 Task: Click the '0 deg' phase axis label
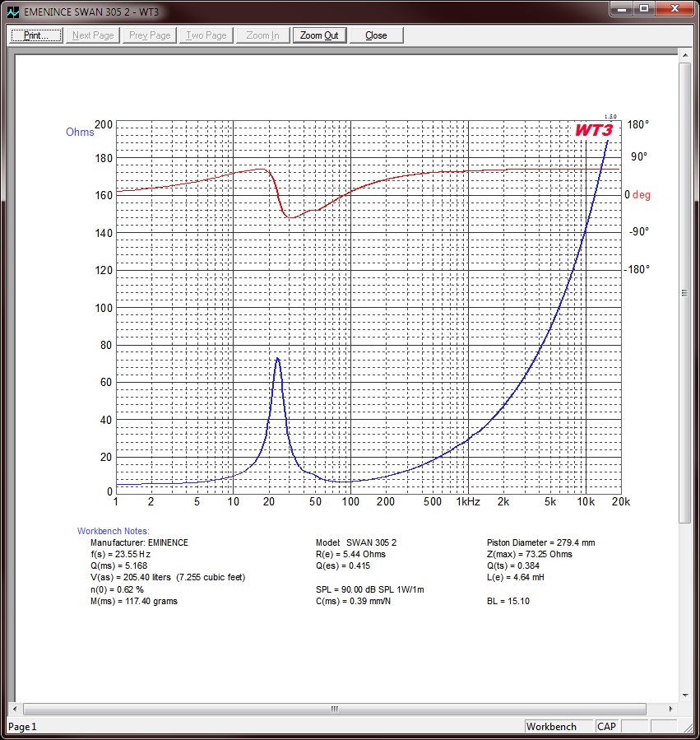click(x=637, y=194)
